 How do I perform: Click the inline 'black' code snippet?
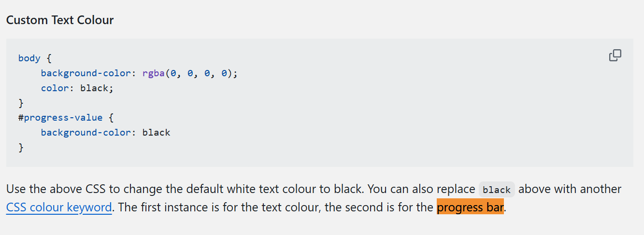[496, 190]
